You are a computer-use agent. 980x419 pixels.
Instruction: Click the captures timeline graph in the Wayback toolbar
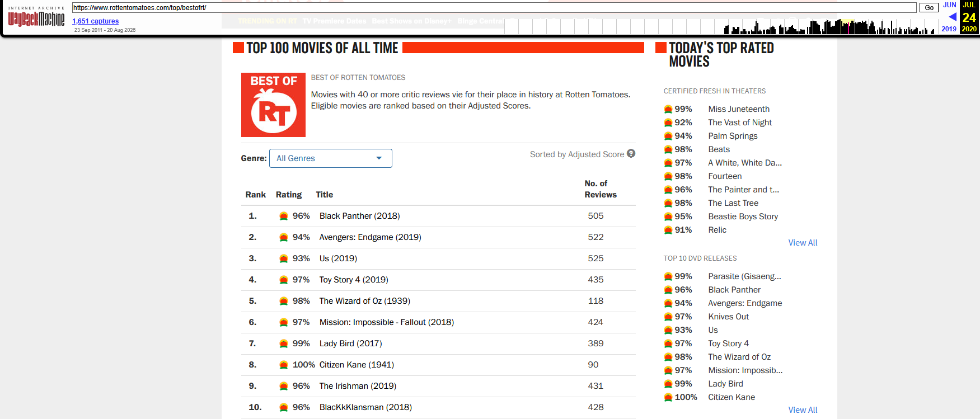tap(721, 26)
